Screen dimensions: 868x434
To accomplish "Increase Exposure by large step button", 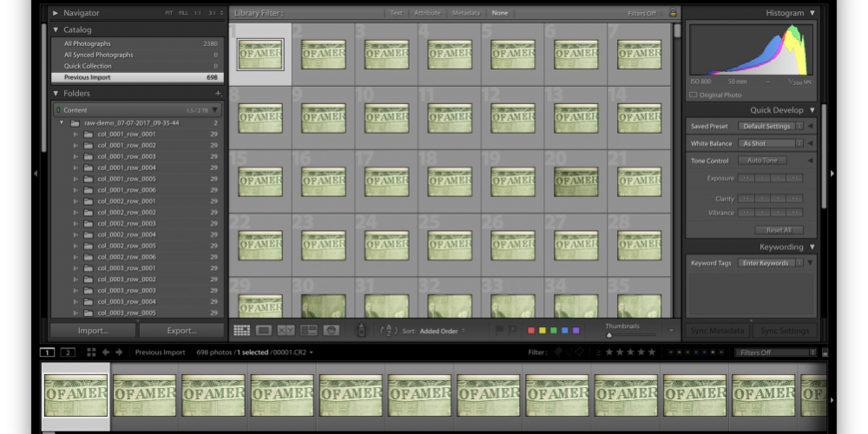I will click(795, 178).
